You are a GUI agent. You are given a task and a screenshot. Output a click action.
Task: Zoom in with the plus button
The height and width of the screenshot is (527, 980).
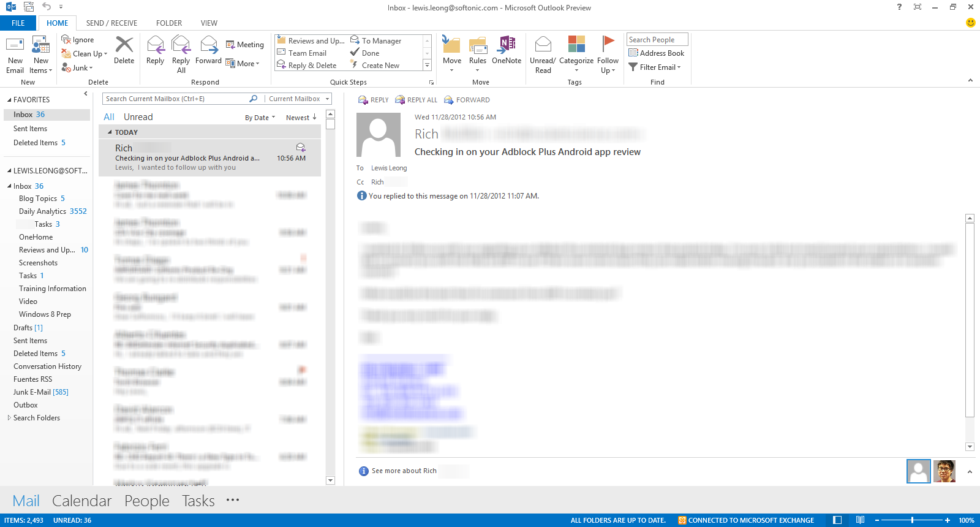click(x=947, y=520)
